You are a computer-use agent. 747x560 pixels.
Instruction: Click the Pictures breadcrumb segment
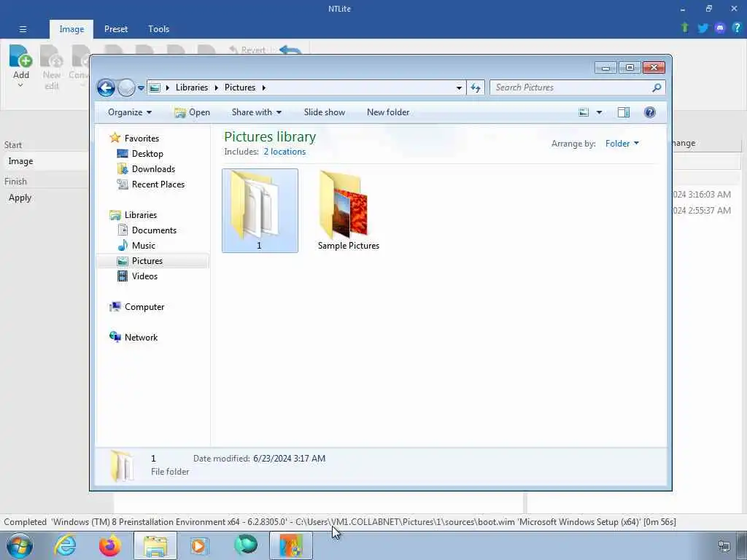pos(239,87)
